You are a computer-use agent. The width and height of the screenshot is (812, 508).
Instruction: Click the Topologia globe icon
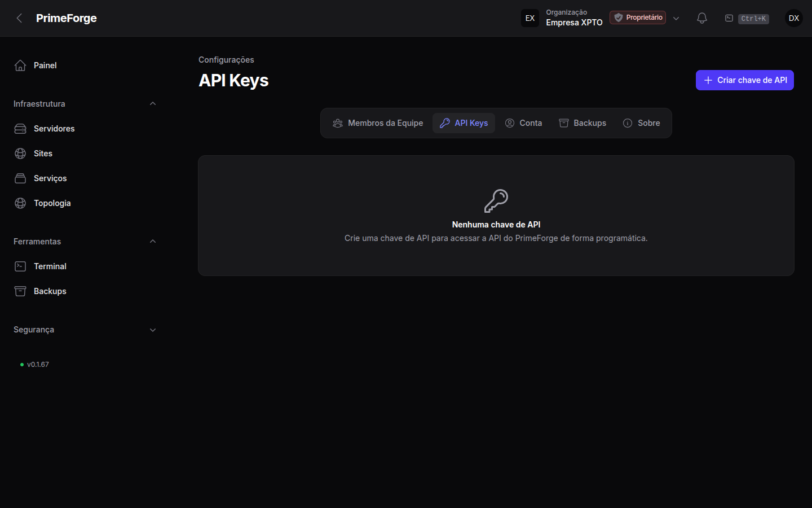20,203
